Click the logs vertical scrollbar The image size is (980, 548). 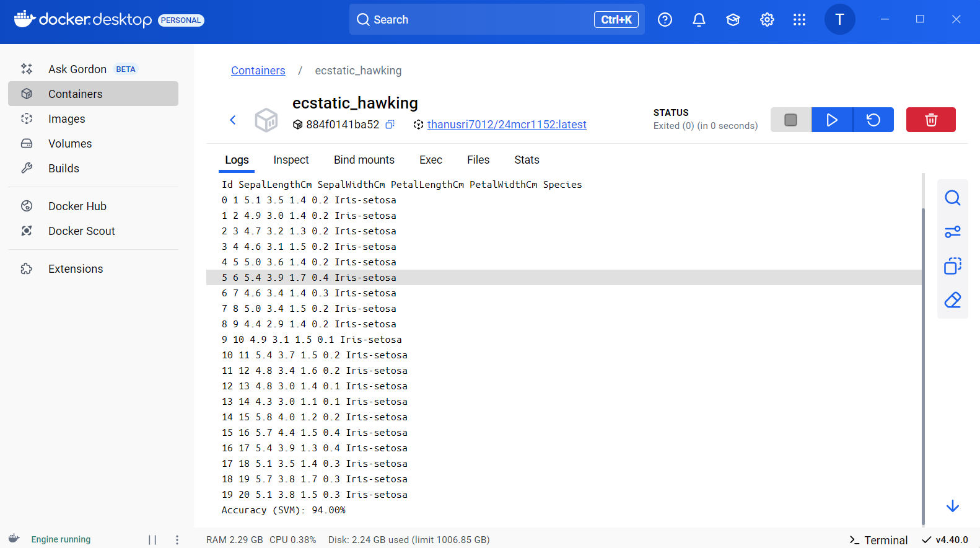point(923,366)
